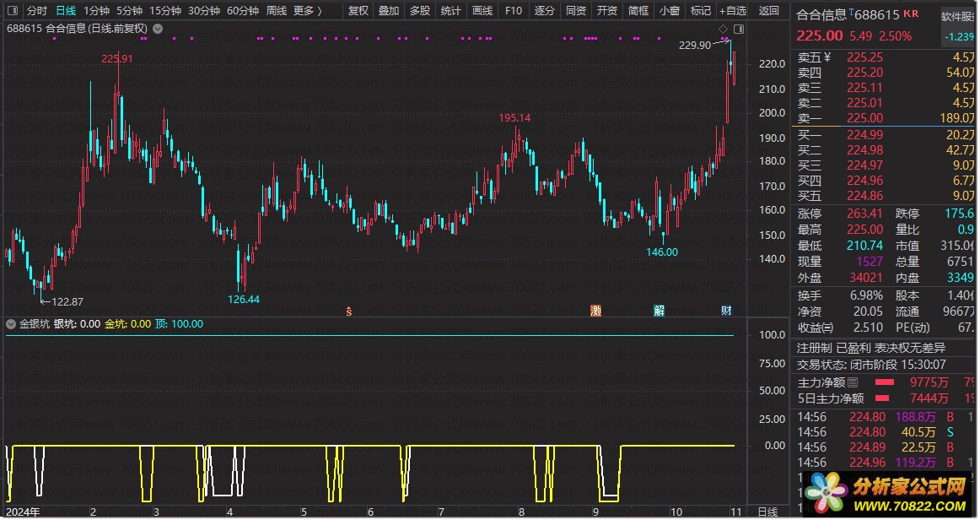Open 复权 adjustment option

358,11
